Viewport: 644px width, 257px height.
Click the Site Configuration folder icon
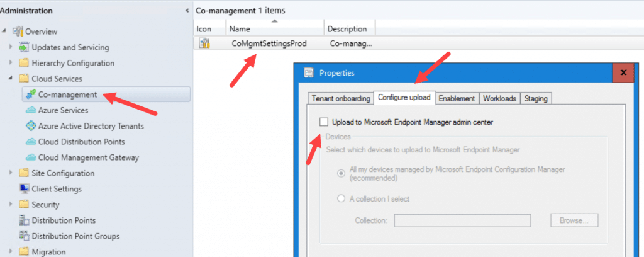(x=24, y=173)
